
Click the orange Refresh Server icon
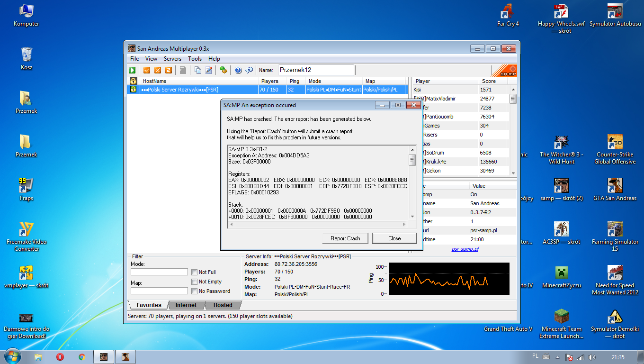[x=168, y=70]
